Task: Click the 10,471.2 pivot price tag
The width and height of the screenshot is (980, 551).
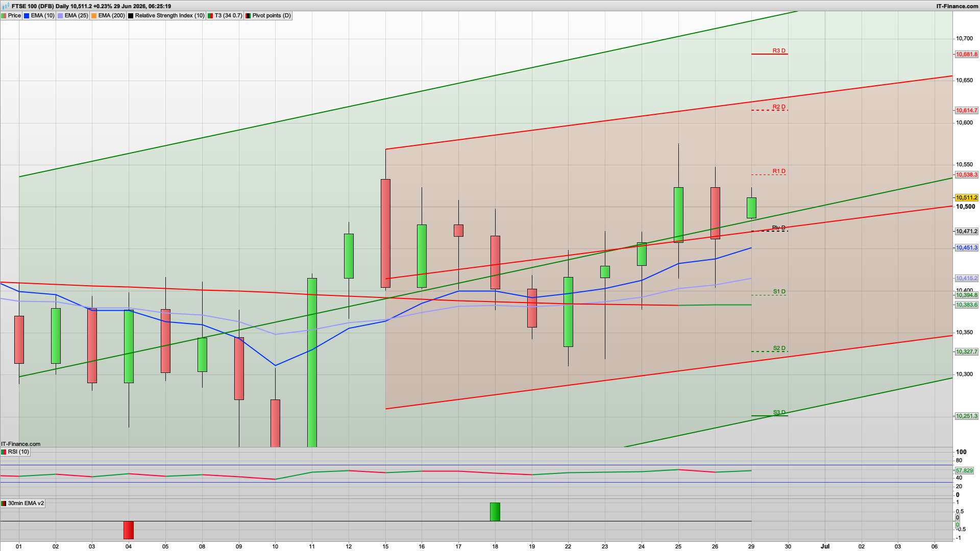Action: coord(966,232)
